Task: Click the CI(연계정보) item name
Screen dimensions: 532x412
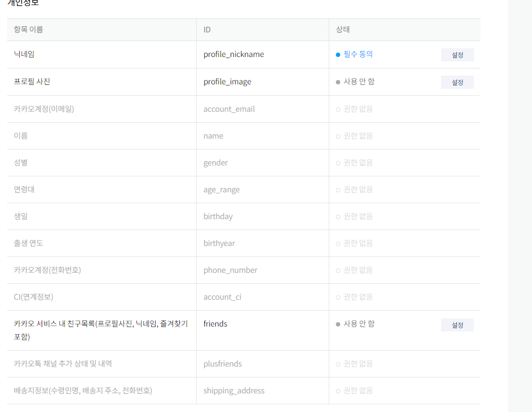Action: point(33,296)
